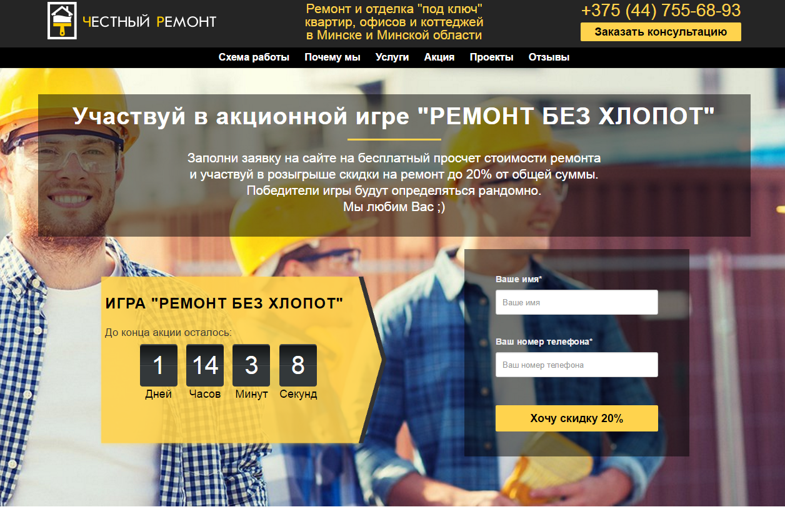Click the countdown days tile
The width and height of the screenshot is (785, 532).
point(158,365)
